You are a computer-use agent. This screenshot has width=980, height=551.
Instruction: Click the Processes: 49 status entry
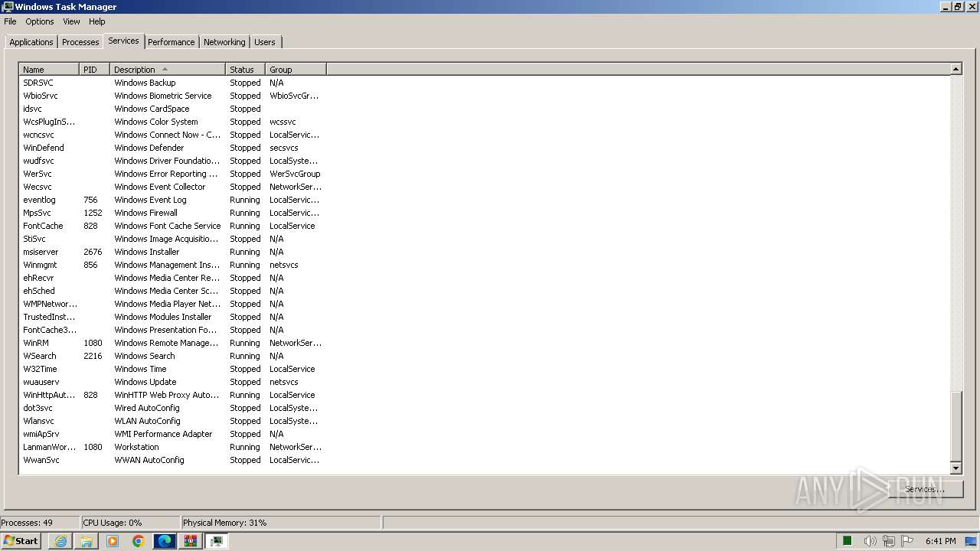point(40,523)
